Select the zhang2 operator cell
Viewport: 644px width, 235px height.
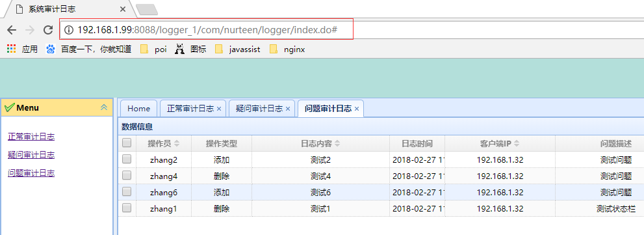tap(164, 159)
